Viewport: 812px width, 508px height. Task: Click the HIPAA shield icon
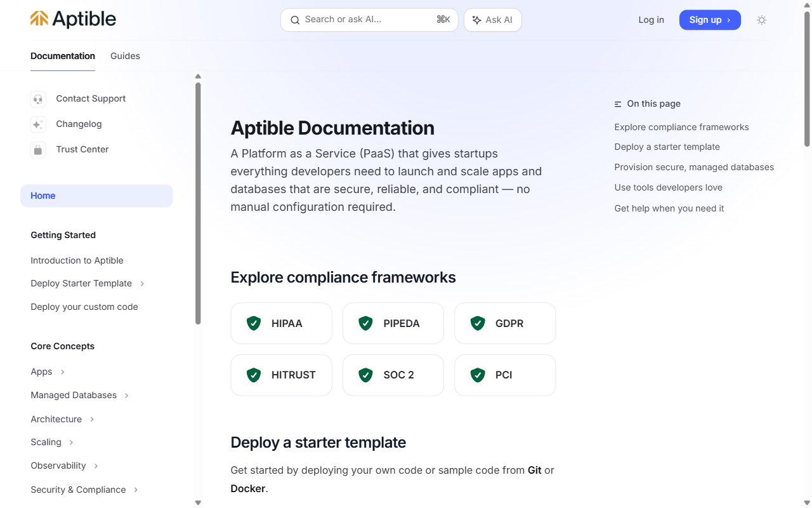pos(254,323)
